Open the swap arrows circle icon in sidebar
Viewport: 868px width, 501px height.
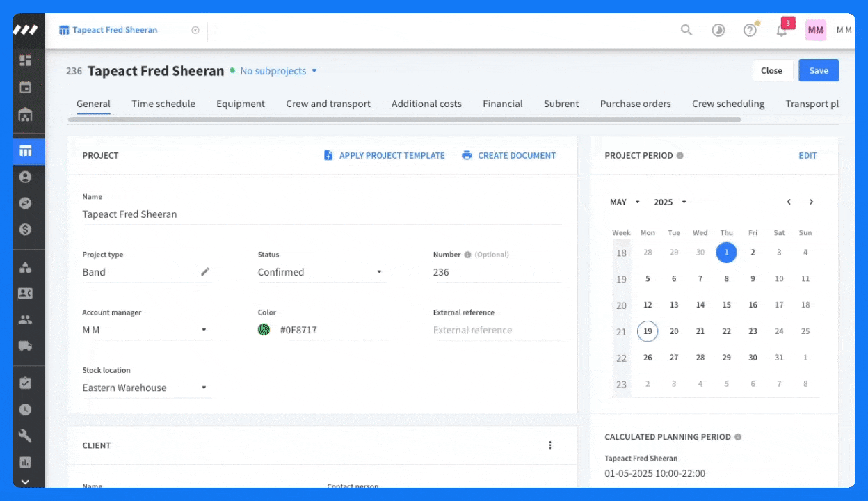coord(25,203)
